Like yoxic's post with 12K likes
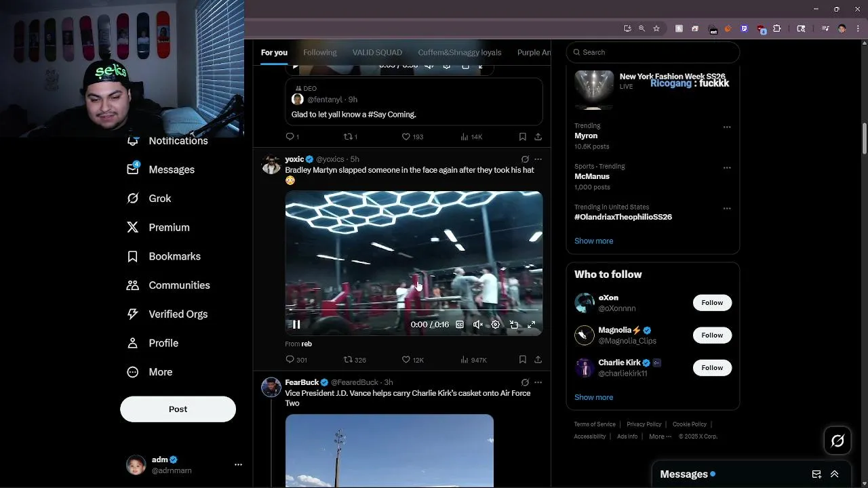Viewport: 868px width, 488px height. [x=412, y=360]
